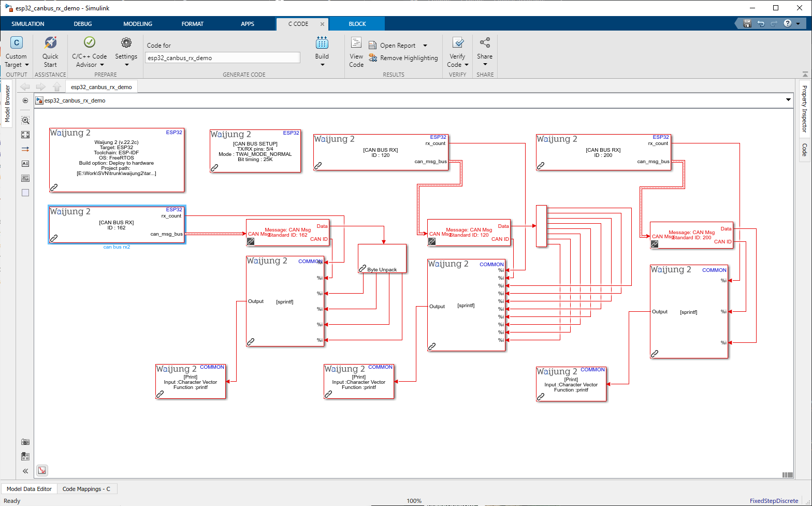Go up to the parent system
812x506 pixels.
pyautogui.click(x=56, y=87)
